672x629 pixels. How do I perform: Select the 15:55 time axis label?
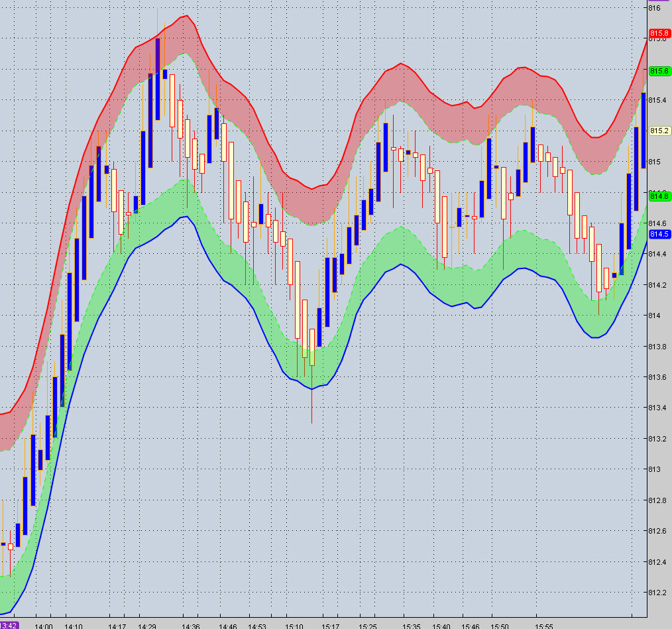(544, 626)
